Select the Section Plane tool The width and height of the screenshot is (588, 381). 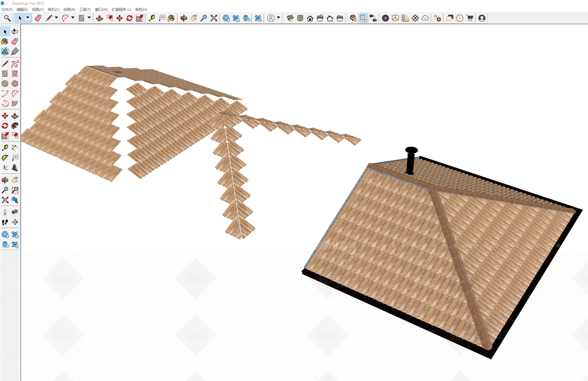pyautogui.click(x=15, y=222)
